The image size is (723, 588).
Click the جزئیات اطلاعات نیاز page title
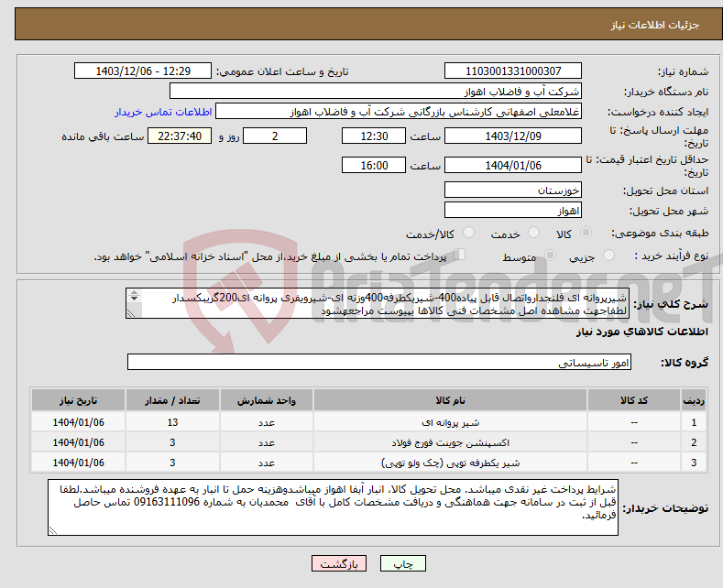click(655, 25)
